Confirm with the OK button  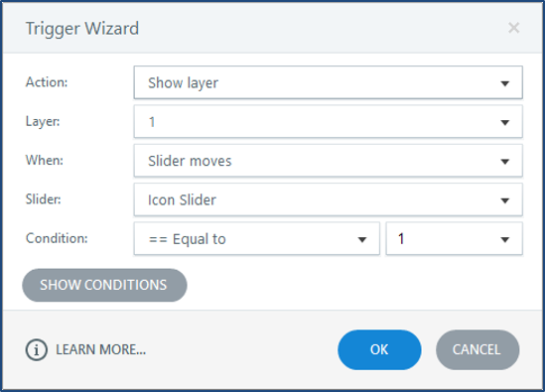pos(379,349)
